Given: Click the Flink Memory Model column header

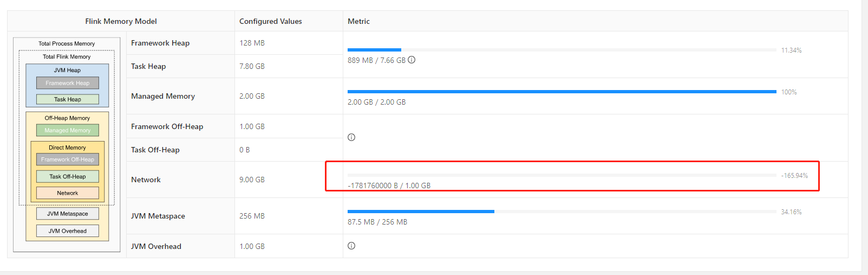Looking at the screenshot, I should (x=121, y=21).
